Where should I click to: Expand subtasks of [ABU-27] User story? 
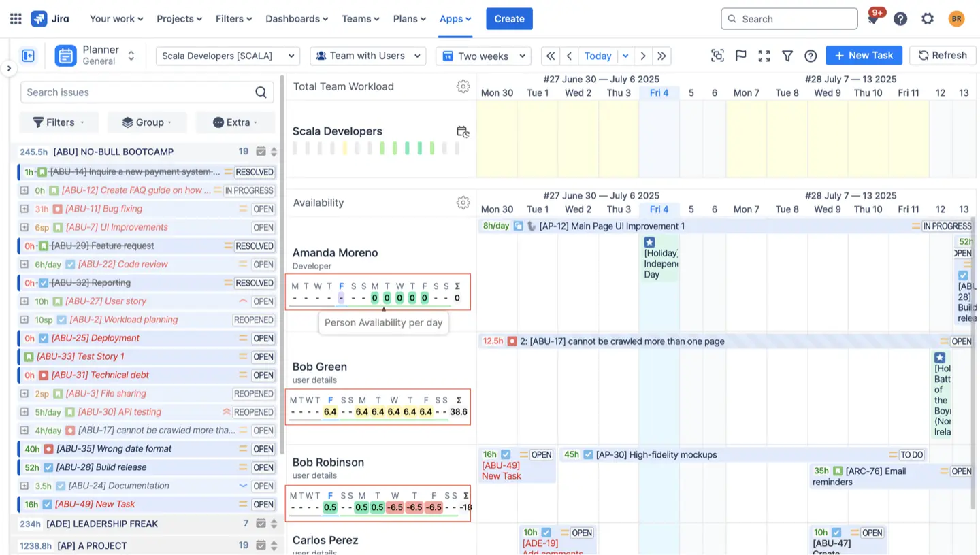pyautogui.click(x=24, y=301)
